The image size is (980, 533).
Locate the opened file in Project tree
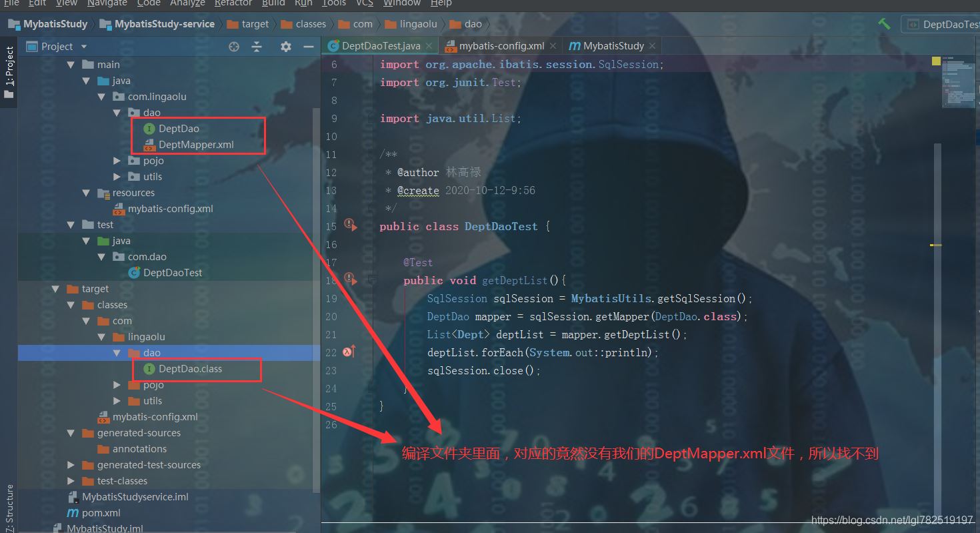[x=233, y=47]
